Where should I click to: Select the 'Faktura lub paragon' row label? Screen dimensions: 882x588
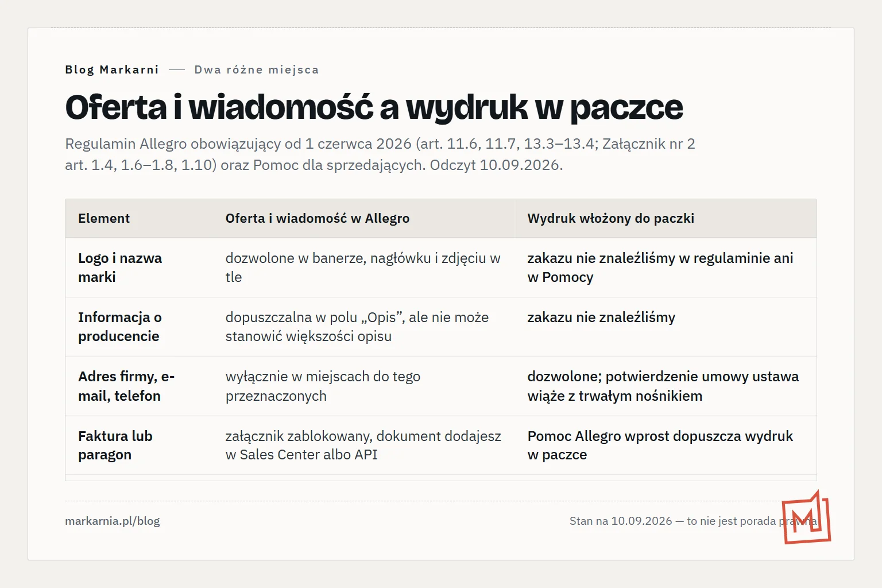click(x=115, y=445)
